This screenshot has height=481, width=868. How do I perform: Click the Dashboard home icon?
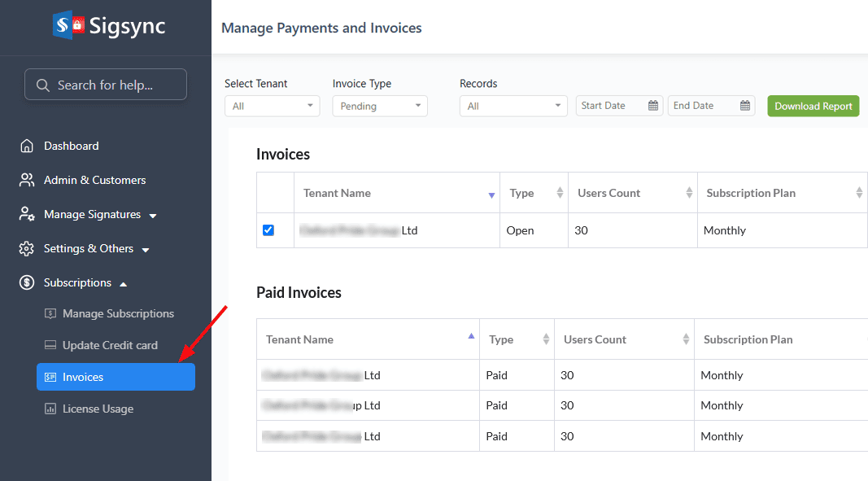(x=28, y=146)
